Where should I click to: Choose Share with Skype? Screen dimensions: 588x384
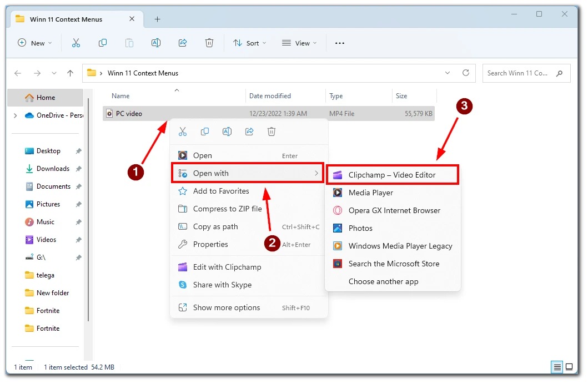point(249,285)
